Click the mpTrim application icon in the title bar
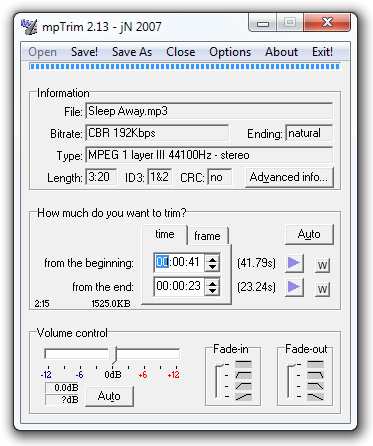 (29, 26)
